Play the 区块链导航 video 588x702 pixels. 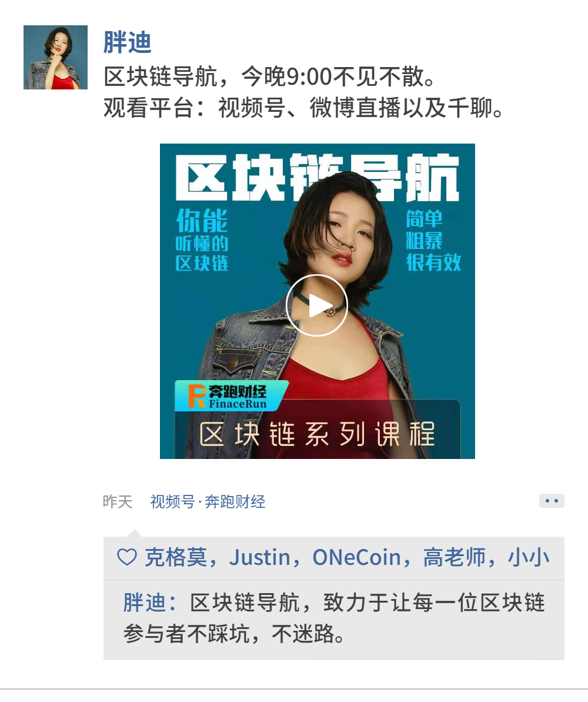pyautogui.click(x=317, y=306)
